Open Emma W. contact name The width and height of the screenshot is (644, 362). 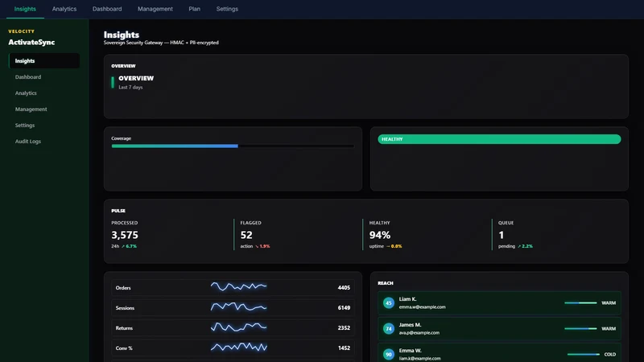pyautogui.click(x=410, y=351)
